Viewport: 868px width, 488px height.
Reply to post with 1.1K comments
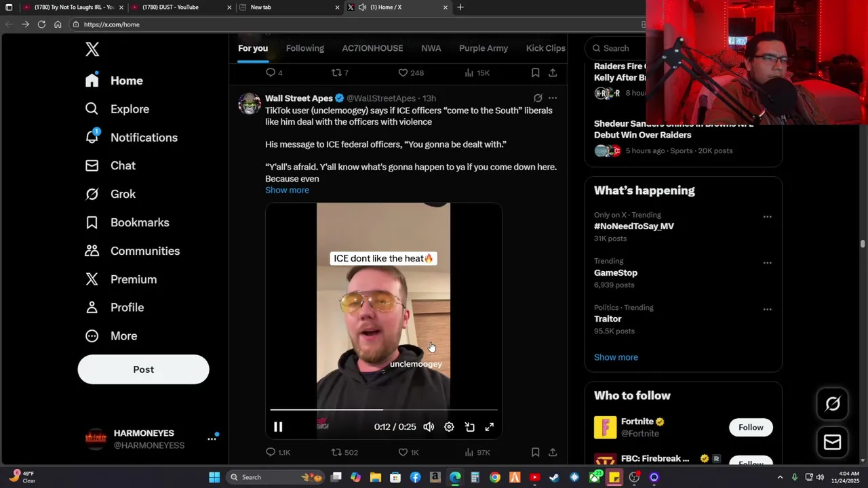pos(277,452)
